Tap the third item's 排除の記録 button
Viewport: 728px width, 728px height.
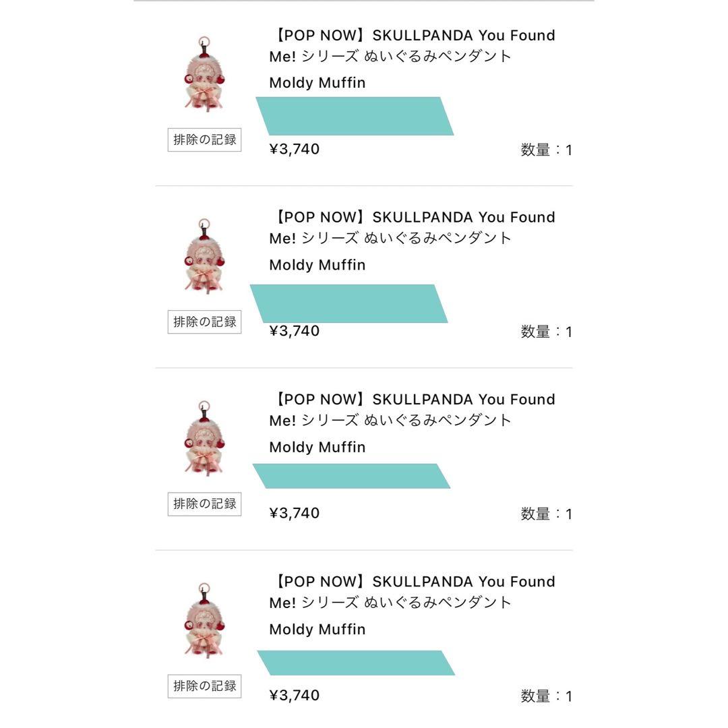click(204, 504)
